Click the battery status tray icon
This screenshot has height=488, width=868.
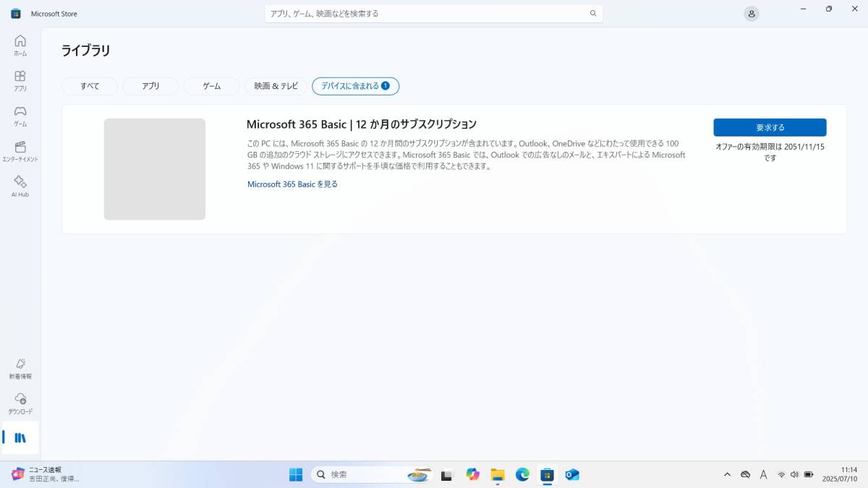[x=809, y=474]
